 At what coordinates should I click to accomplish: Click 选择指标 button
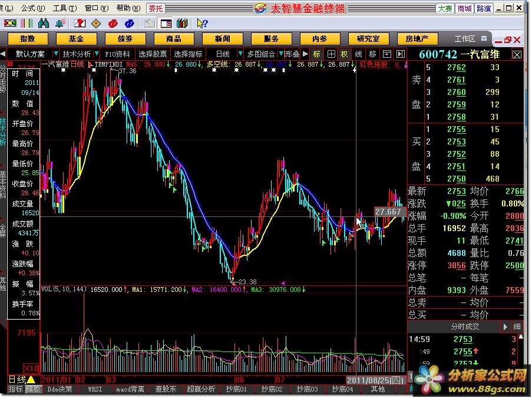[189, 54]
